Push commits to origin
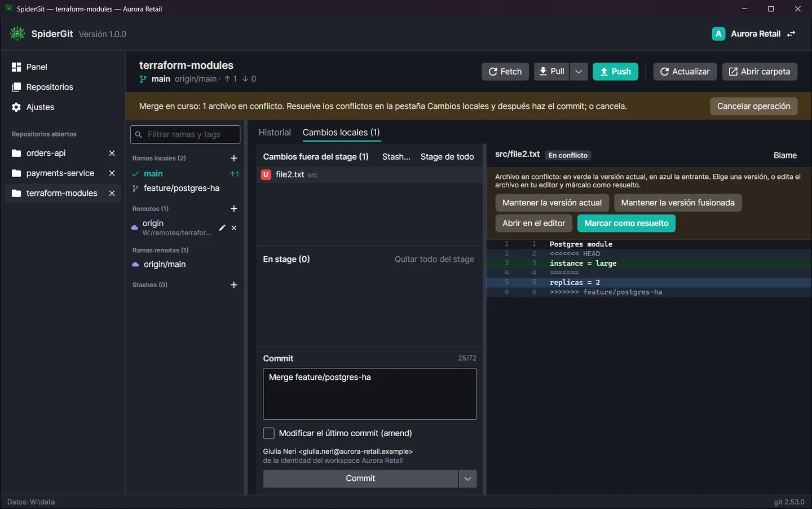The width and height of the screenshot is (812, 509). pyautogui.click(x=615, y=72)
